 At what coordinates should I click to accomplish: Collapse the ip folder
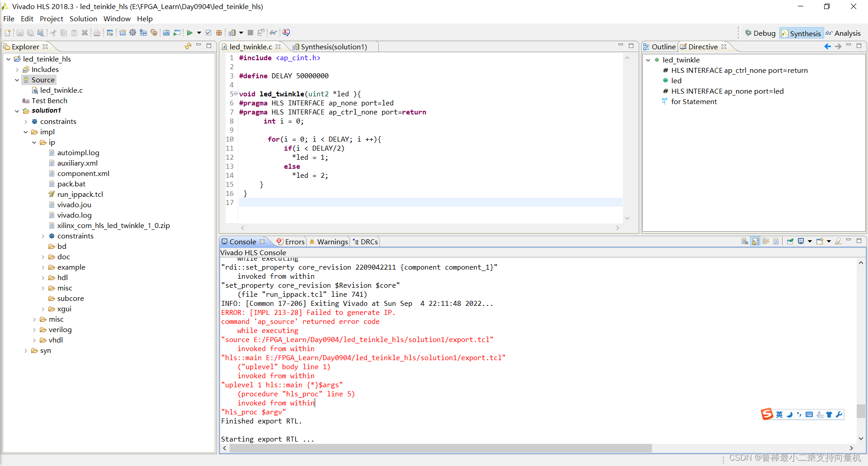pyautogui.click(x=34, y=143)
